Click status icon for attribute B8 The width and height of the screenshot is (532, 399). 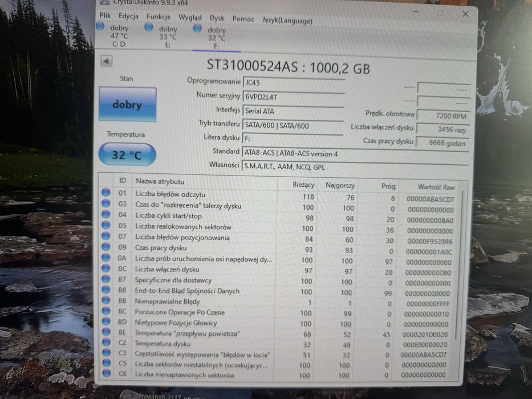tap(106, 290)
